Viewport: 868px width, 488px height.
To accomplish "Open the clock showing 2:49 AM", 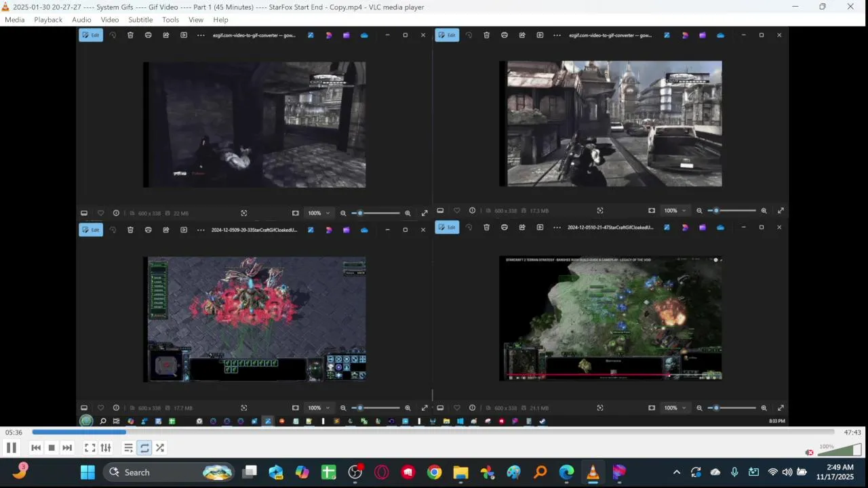I will click(835, 472).
